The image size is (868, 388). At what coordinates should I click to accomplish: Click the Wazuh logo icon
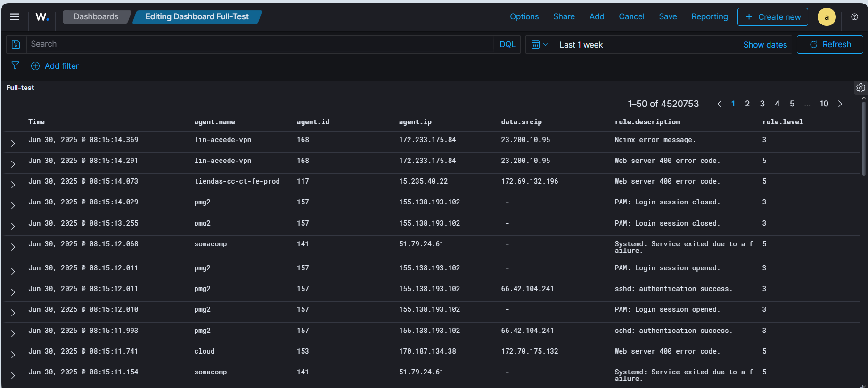[x=42, y=17]
